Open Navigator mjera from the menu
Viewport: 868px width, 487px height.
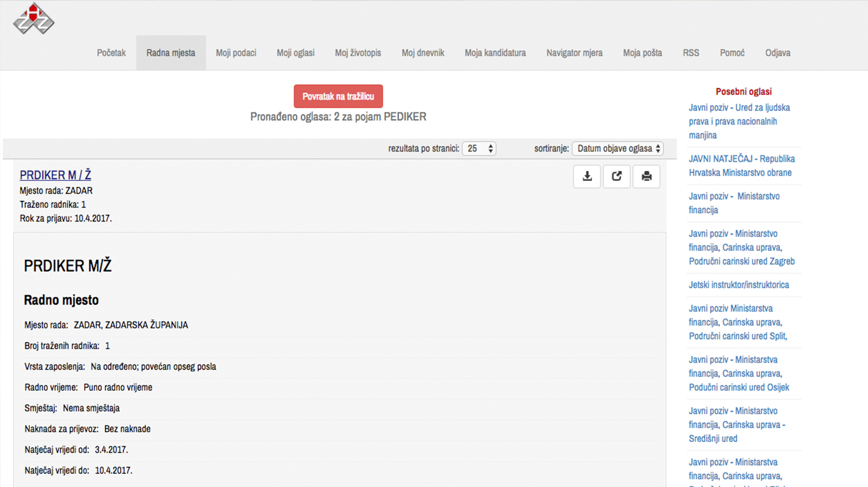[x=575, y=53]
